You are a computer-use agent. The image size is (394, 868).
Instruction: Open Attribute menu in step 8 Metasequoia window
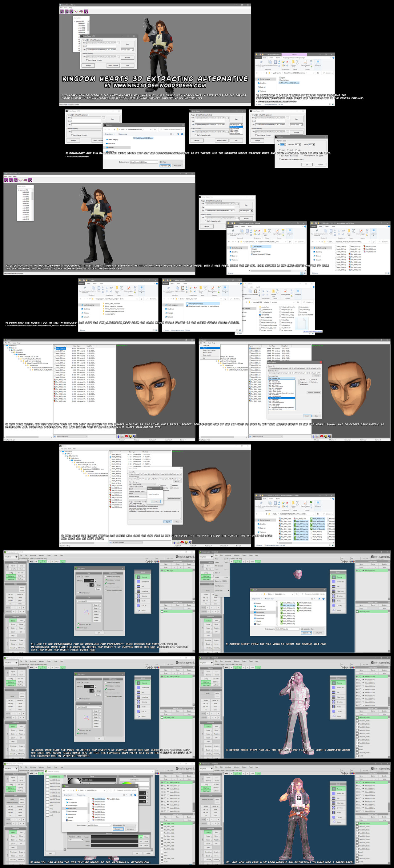pos(33,555)
